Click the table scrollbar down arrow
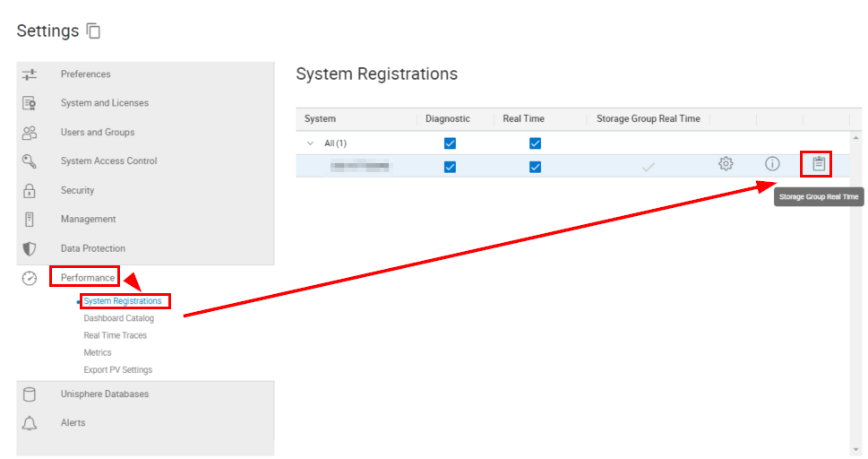This screenshot has width=868, height=459. 855,450
